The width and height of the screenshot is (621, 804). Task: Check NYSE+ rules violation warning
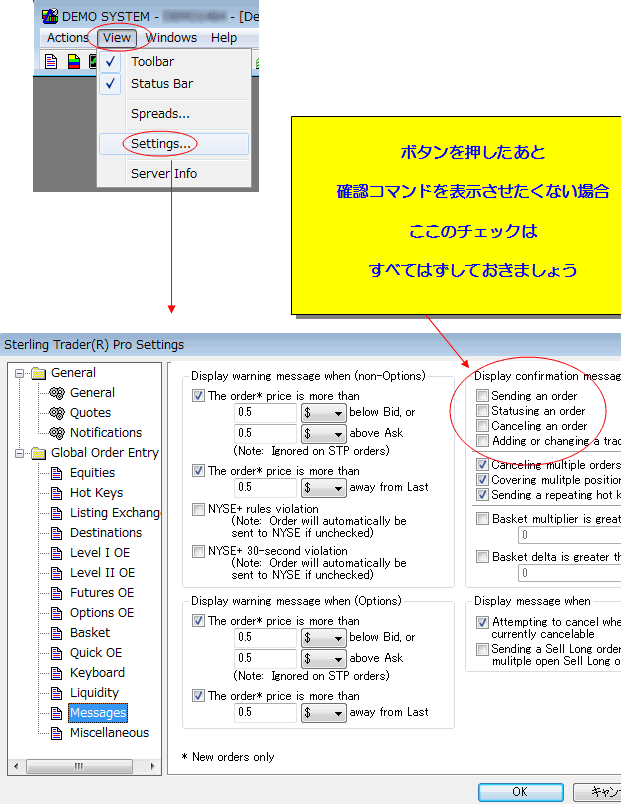(x=198, y=509)
